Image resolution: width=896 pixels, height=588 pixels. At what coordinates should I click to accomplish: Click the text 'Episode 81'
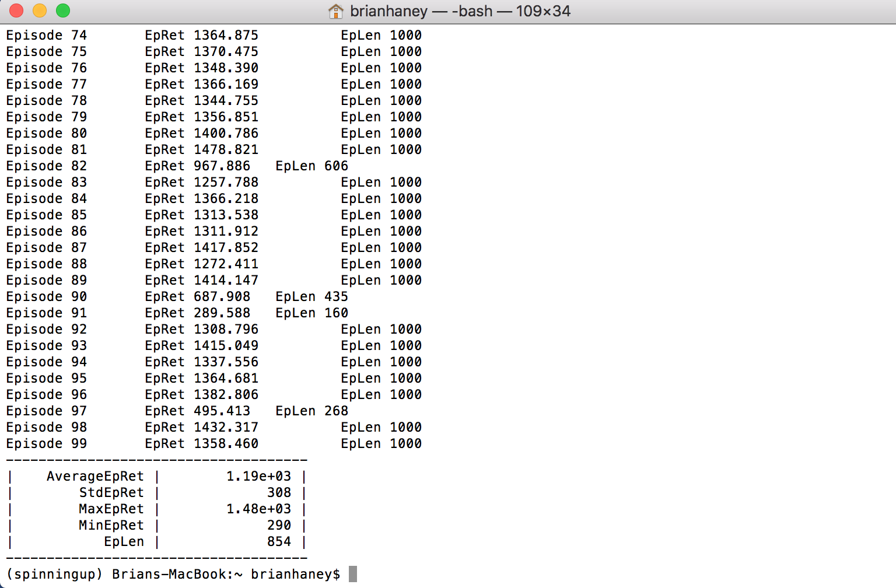47,149
